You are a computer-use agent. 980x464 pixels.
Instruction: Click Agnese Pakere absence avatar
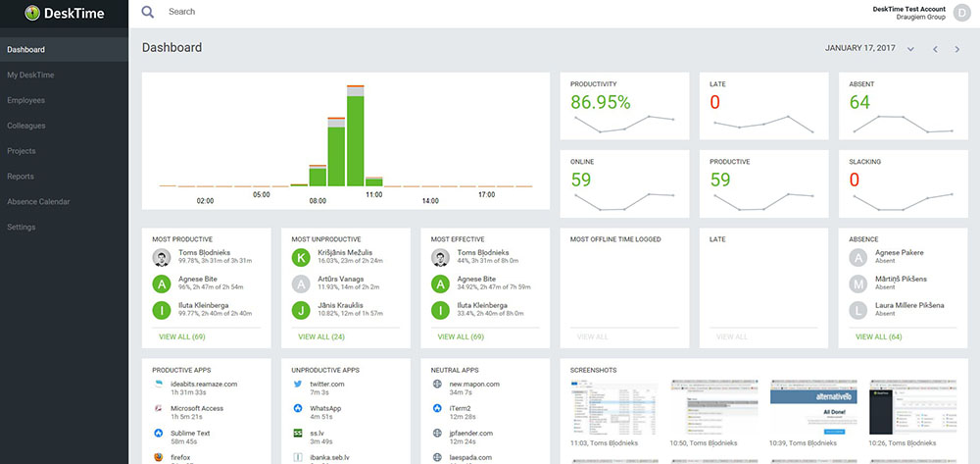point(858,258)
